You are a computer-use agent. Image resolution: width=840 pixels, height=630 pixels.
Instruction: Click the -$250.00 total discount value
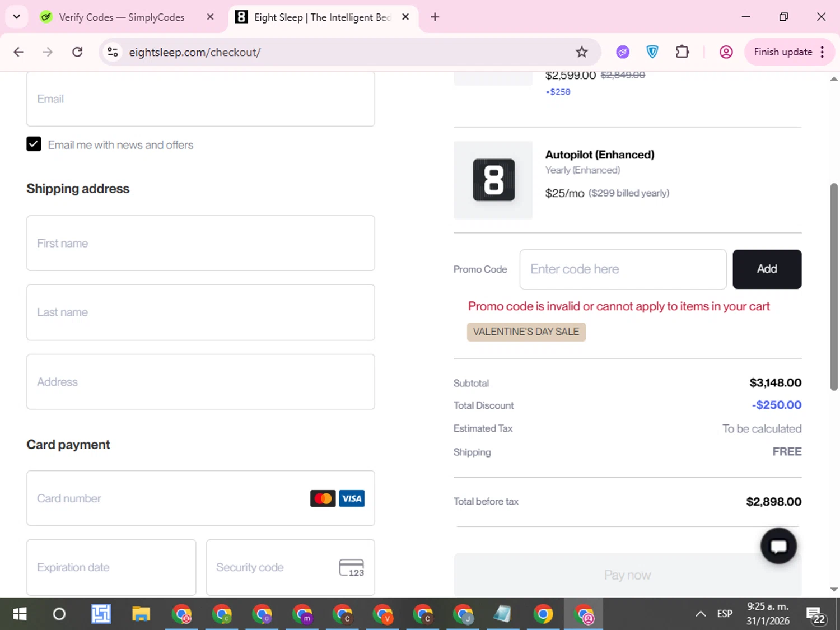[x=777, y=405]
